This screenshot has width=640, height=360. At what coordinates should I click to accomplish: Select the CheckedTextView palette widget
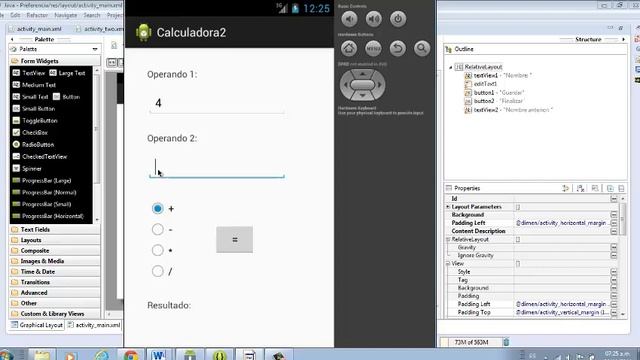[x=40, y=156]
